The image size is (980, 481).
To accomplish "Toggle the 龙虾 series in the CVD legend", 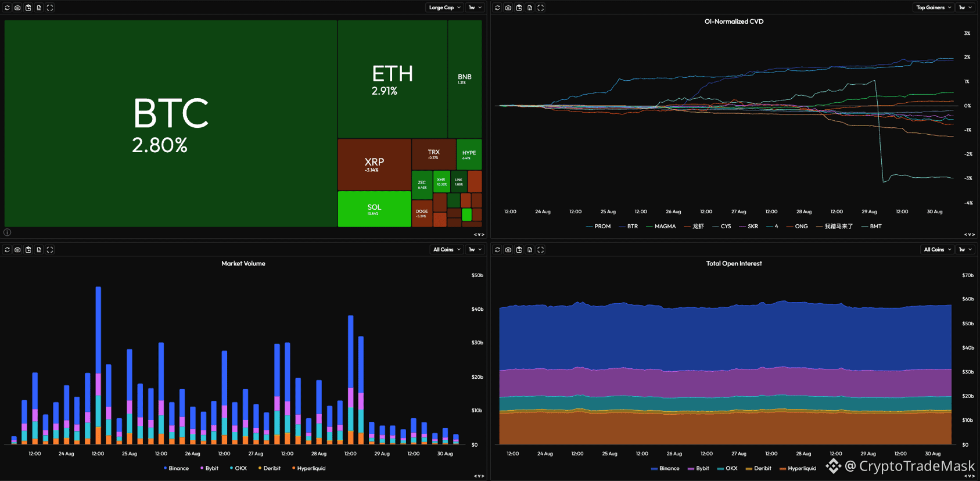I will (x=694, y=227).
